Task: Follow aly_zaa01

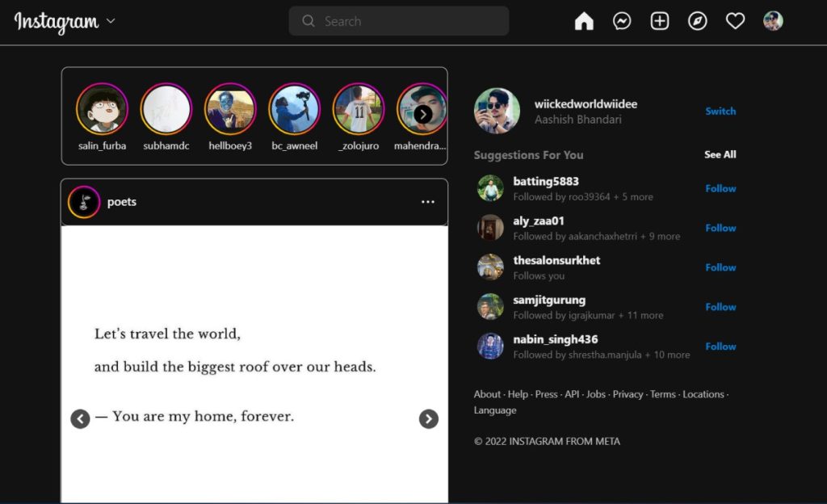Action: [720, 229]
